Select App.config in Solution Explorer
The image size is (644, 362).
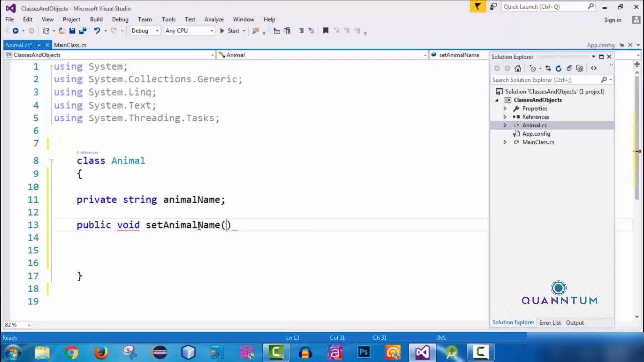coord(536,134)
